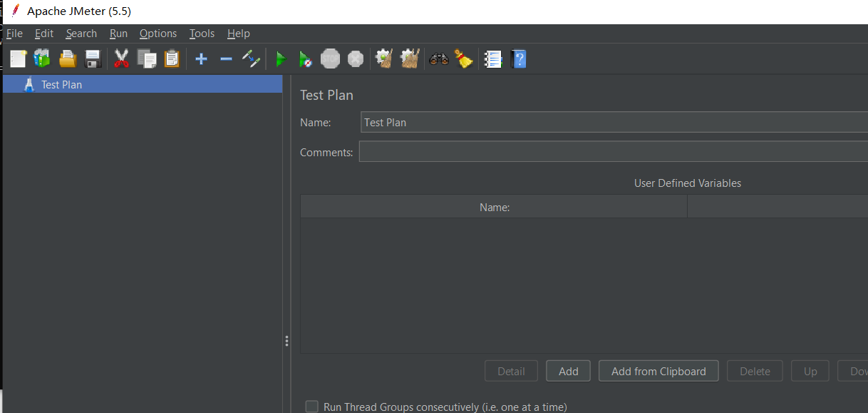Image resolution: width=868 pixels, height=413 pixels.
Task: Open the Tools menu
Action: pos(202,34)
